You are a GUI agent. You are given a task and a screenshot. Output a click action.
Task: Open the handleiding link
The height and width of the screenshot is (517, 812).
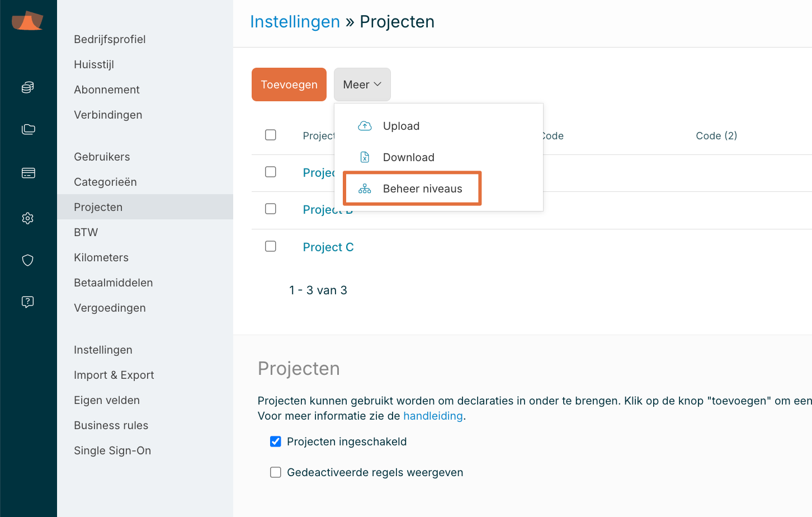point(433,416)
